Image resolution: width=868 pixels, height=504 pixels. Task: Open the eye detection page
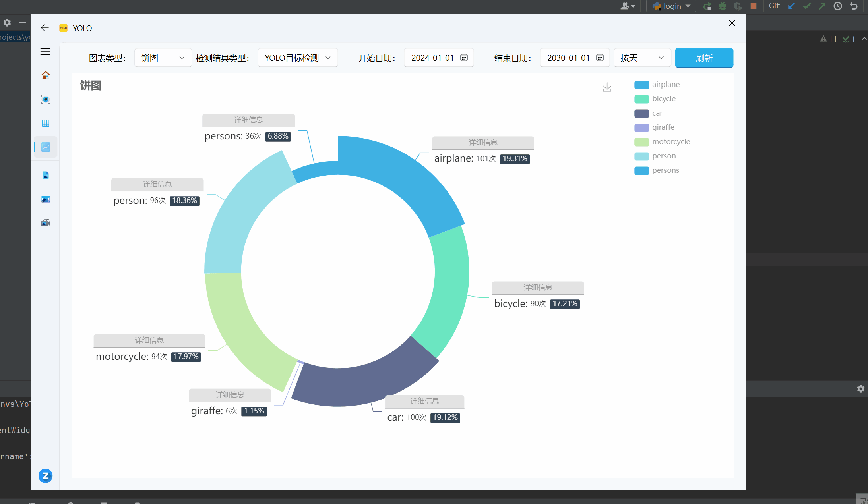(x=46, y=99)
